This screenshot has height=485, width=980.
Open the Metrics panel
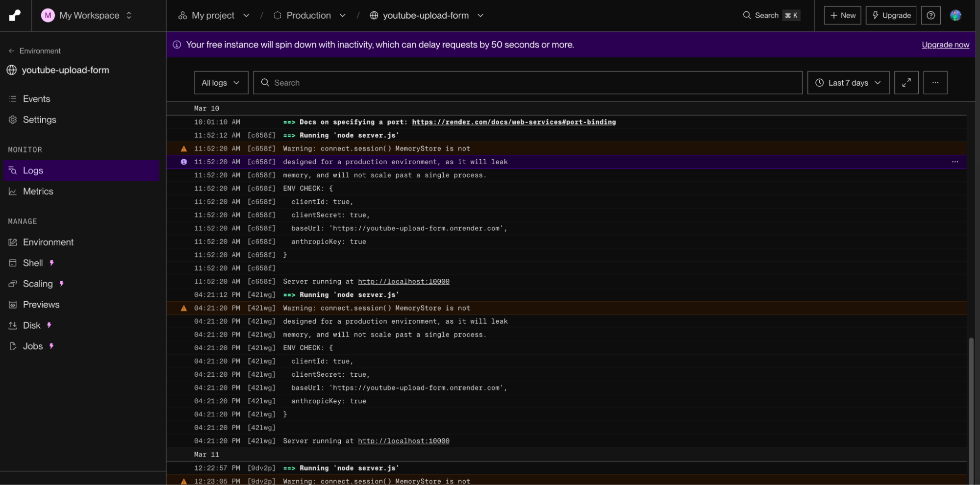click(x=38, y=191)
